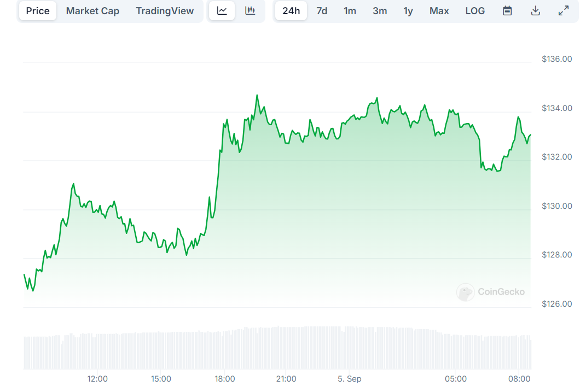
Task: Expand chart to fullscreen
Action: [563, 11]
